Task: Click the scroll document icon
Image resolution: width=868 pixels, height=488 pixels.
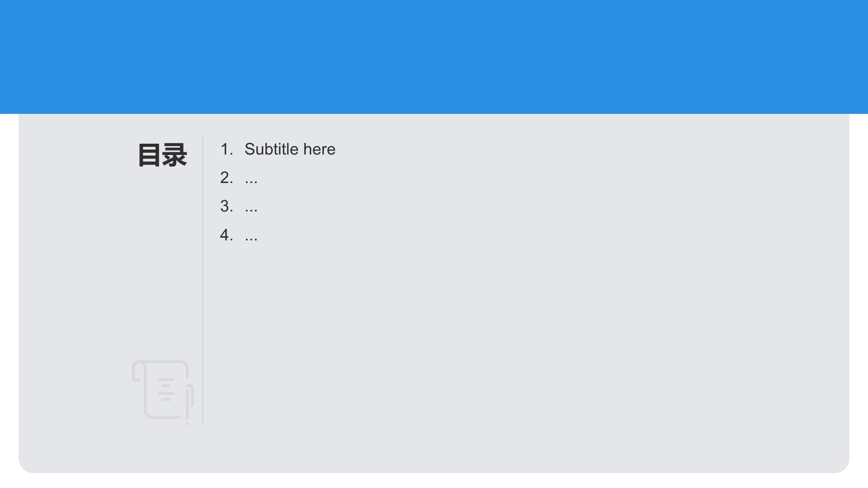Action: pyautogui.click(x=163, y=392)
